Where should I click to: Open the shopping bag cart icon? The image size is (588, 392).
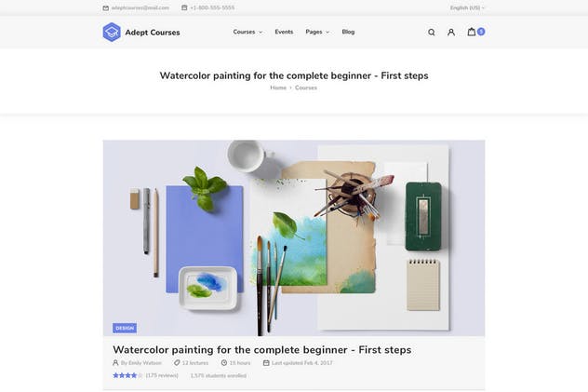tap(472, 32)
